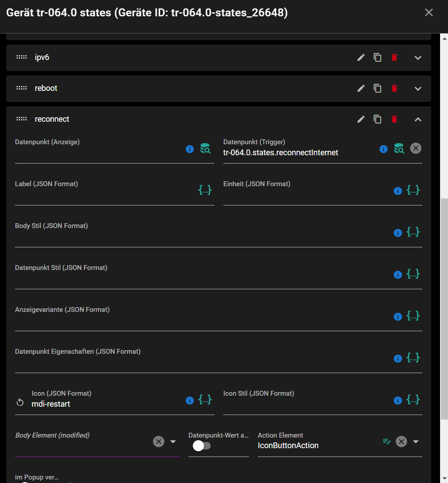Show info for Body Stil field

click(x=398, y=233)
